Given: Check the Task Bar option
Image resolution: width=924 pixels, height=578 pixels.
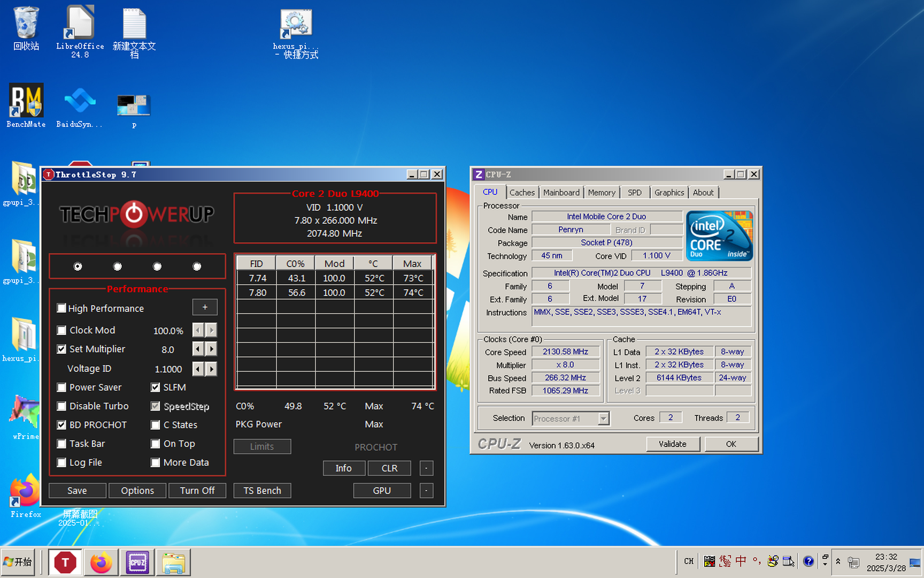Looking at the screenshot, I should coord(61,444).
